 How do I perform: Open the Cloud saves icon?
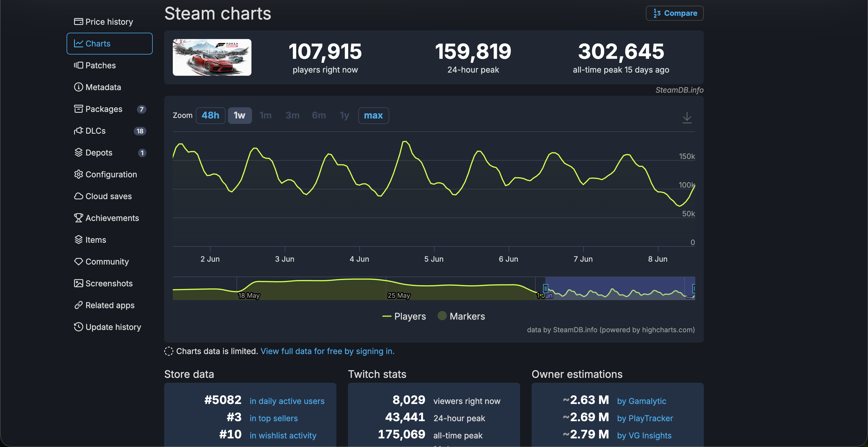coord(78,196)
